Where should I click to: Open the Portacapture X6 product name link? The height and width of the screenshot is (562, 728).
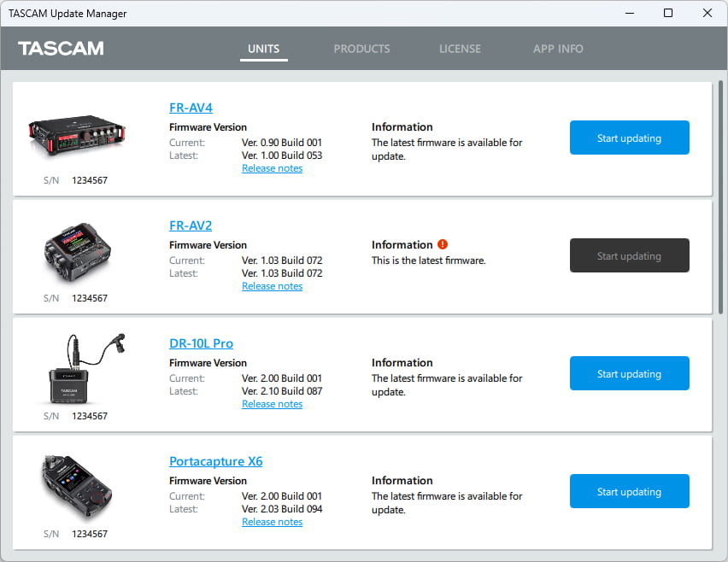[215, 461]
